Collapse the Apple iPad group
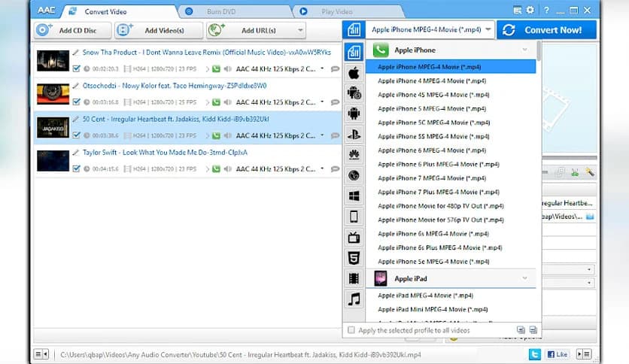This screenshot has height=364, width=629. click(x=524, y=278)
